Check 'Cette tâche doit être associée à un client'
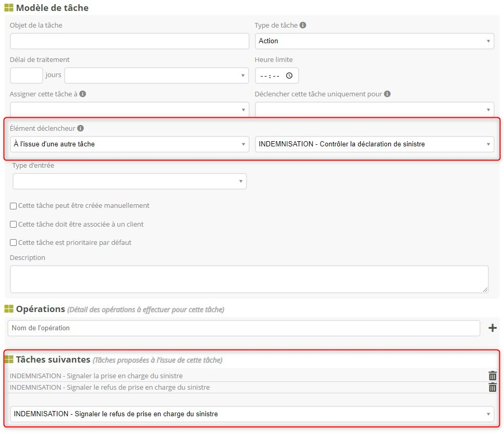The height and width of the screenshot is (435, 504). coord(14,225)
